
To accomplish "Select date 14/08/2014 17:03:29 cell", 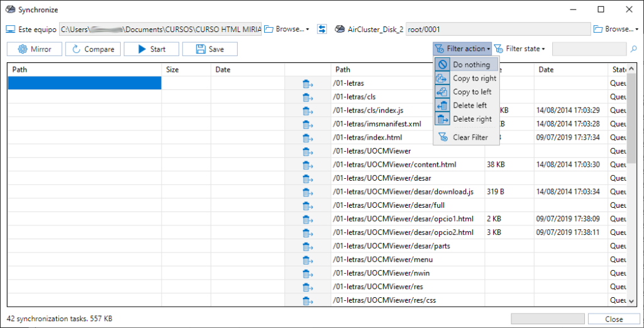I will 568,110.
